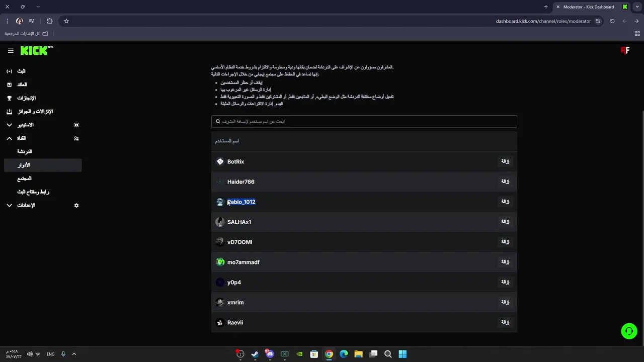This screenshot has height=362, width=644.
Task: Remove Haider766 as moderator
Action: (x=505, y=182)
